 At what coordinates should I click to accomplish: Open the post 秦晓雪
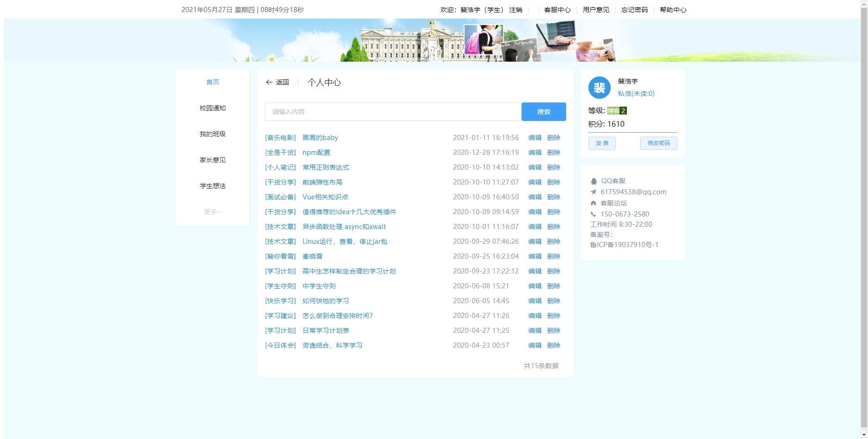(313, 256)
